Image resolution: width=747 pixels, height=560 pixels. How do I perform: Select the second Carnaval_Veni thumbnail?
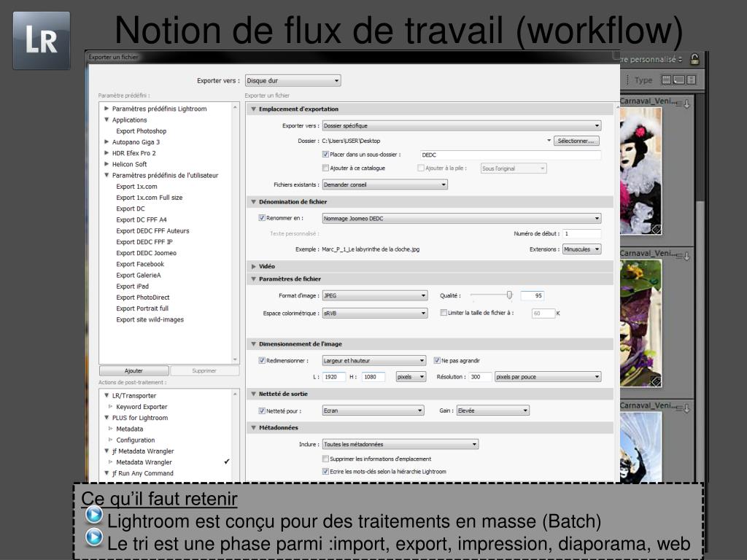(x=640, y=323)
